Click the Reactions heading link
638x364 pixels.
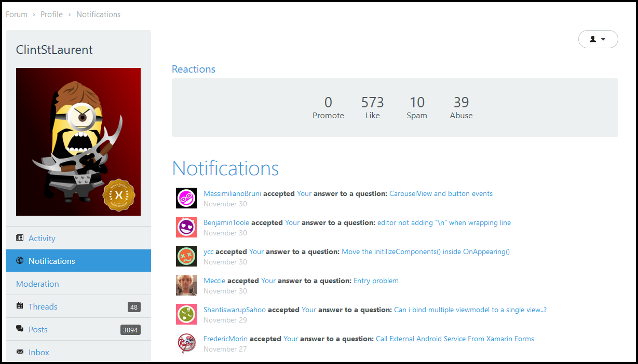point(194,69)
